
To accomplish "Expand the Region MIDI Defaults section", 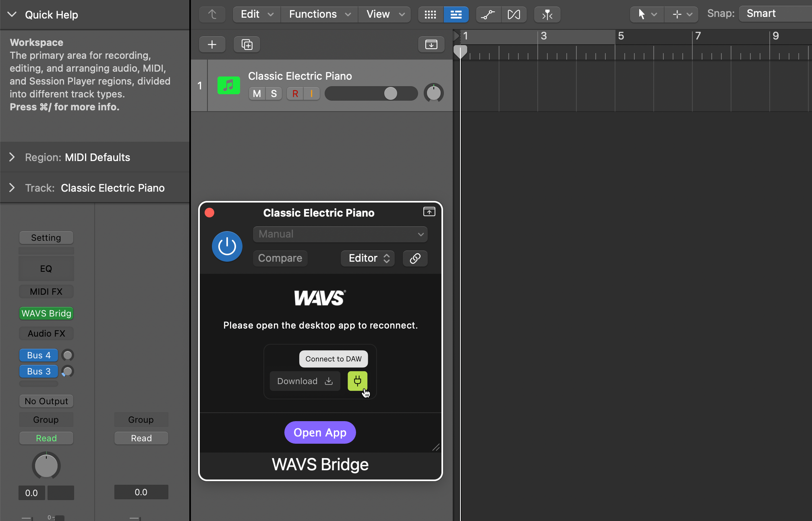I will pyautogui.click(x=12, y=157).
